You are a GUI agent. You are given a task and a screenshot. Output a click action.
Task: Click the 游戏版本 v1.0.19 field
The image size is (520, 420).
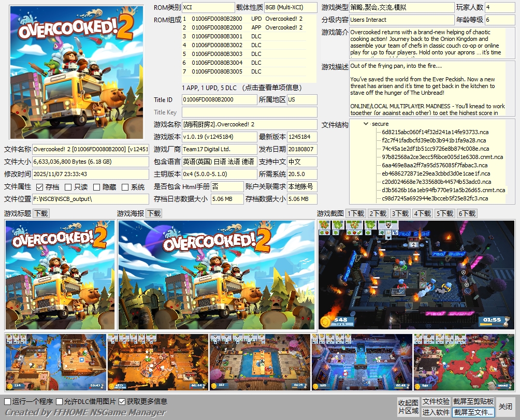(219, 137)
